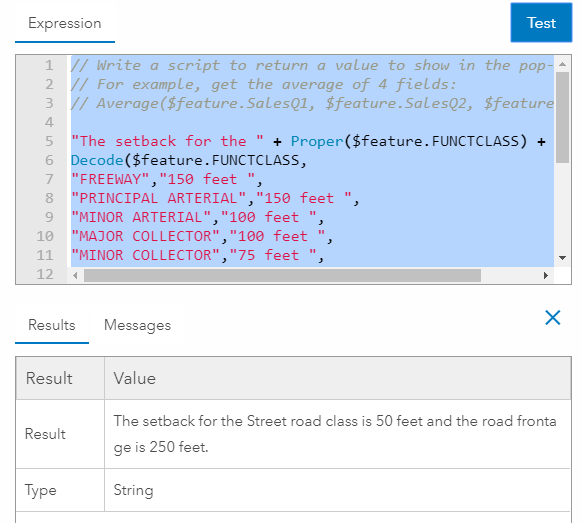Click the horizontal scrollbar thumb in editor
Viewport: 582px width, 523px height.
tap(282, 275)
